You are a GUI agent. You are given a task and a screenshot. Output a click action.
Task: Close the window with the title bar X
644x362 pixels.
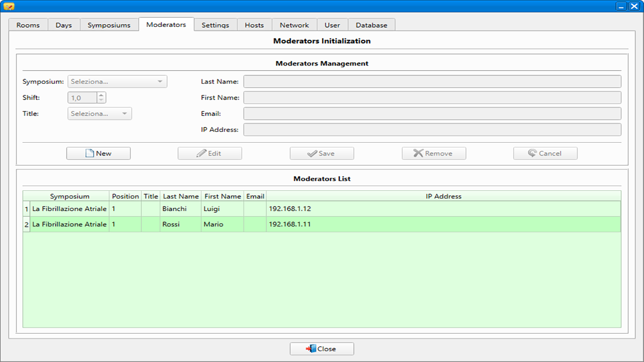pos(634,6)
